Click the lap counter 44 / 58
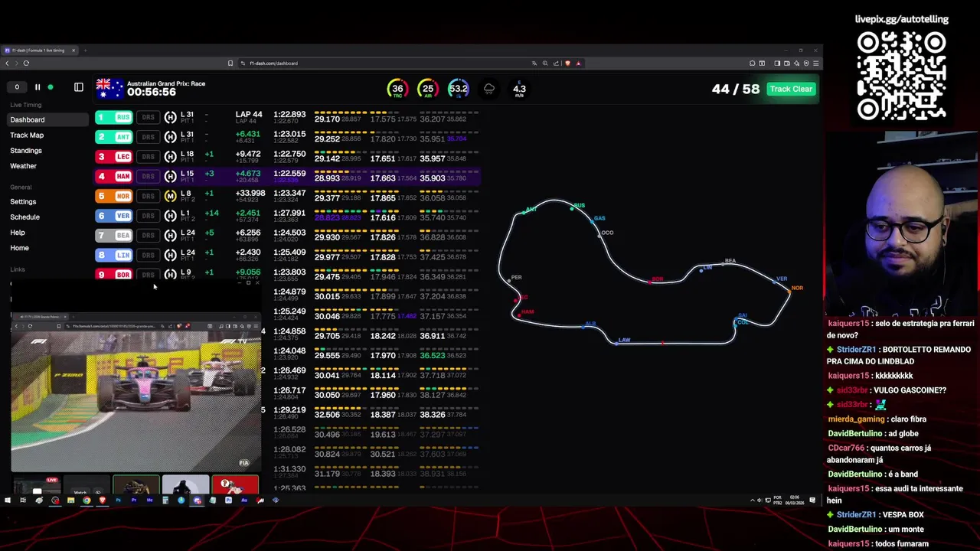 (736, 89)
